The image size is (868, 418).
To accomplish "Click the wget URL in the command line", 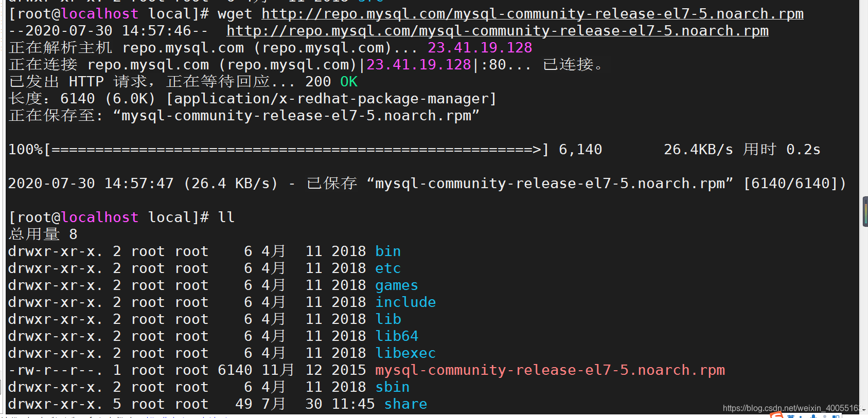I will point(533,14).
